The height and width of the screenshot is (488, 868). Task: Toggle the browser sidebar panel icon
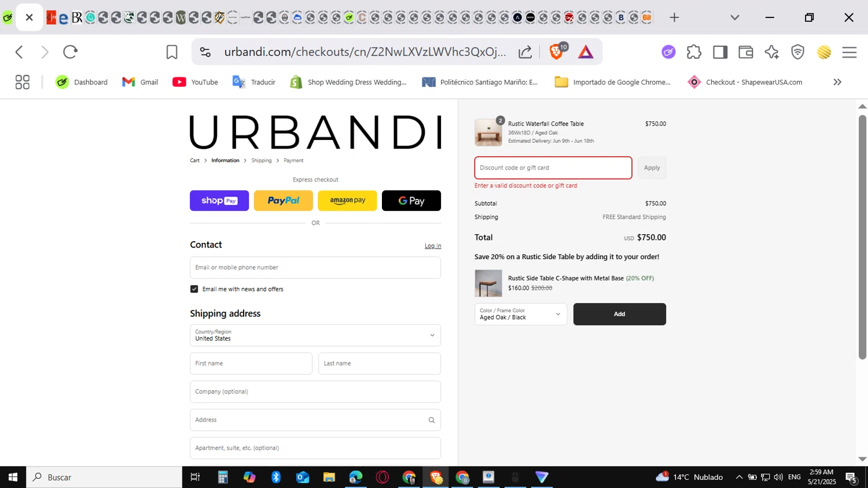(720, 52)
